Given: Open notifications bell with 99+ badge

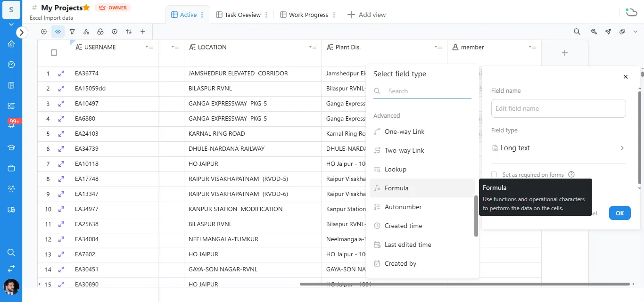Looking at the screenshot, I should (12, 124).
